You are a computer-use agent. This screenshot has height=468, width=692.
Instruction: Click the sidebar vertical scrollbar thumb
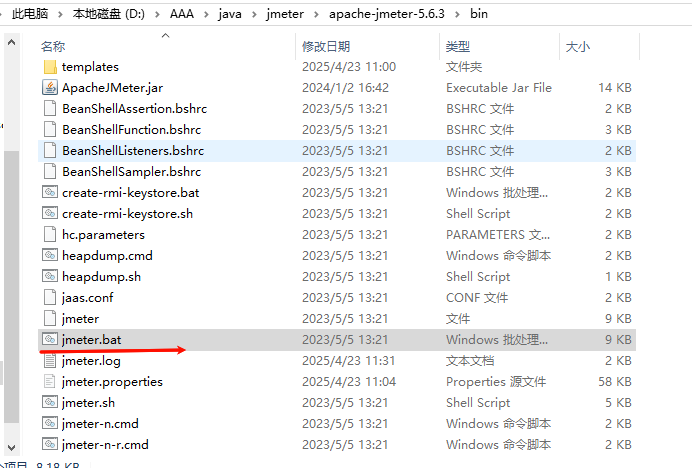click(x=12, y=287)
